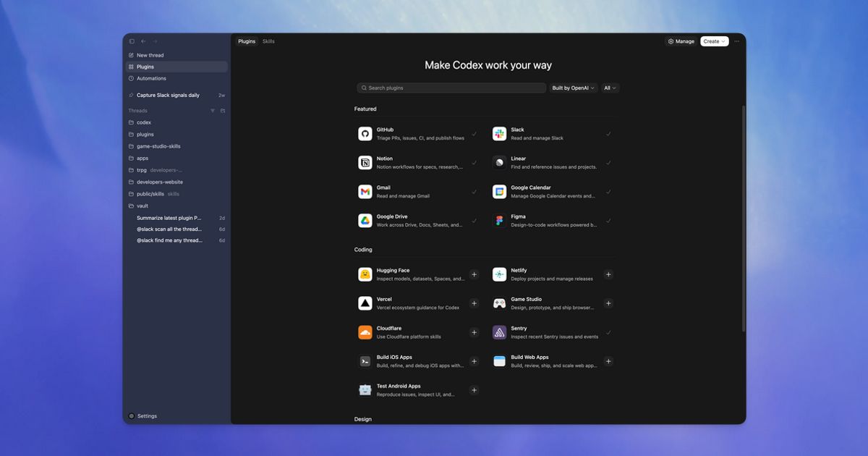Toggle the GitHub installed checkmark
Viewport: 868px width, 456px height.
[475, 134]
